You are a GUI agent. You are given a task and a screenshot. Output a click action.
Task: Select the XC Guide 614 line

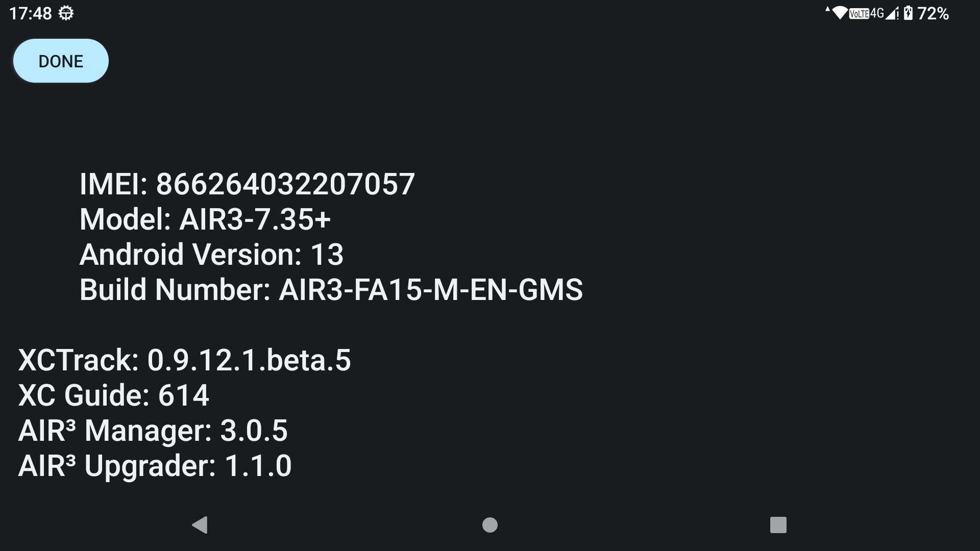[x=113, y=395]
